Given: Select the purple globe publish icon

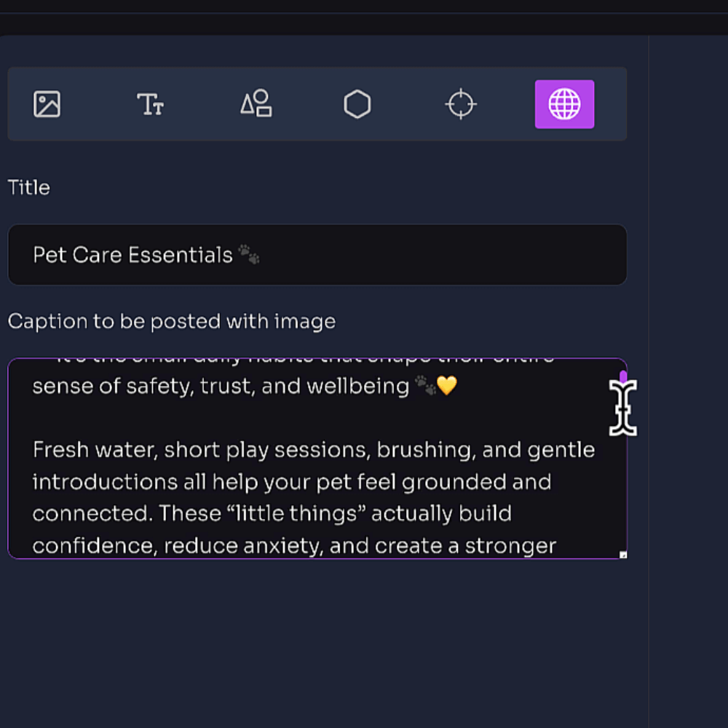Looking at the screenshot, I should click(564, 104).
